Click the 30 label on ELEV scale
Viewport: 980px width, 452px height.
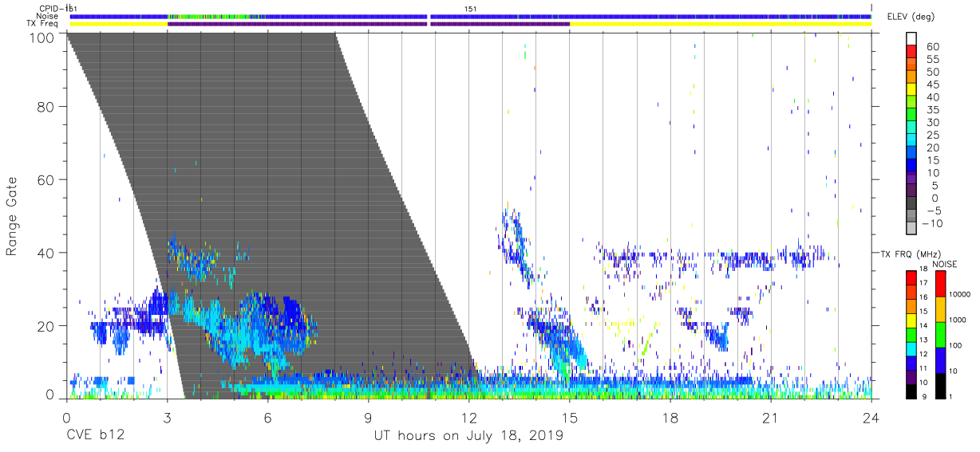click(933, 123)
